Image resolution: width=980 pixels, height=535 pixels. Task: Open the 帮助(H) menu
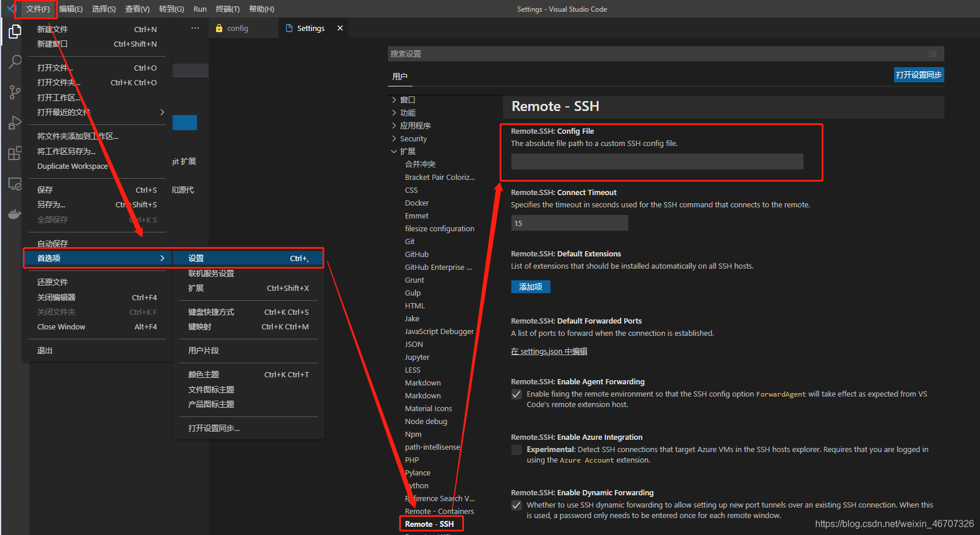[x=261, y=9]
